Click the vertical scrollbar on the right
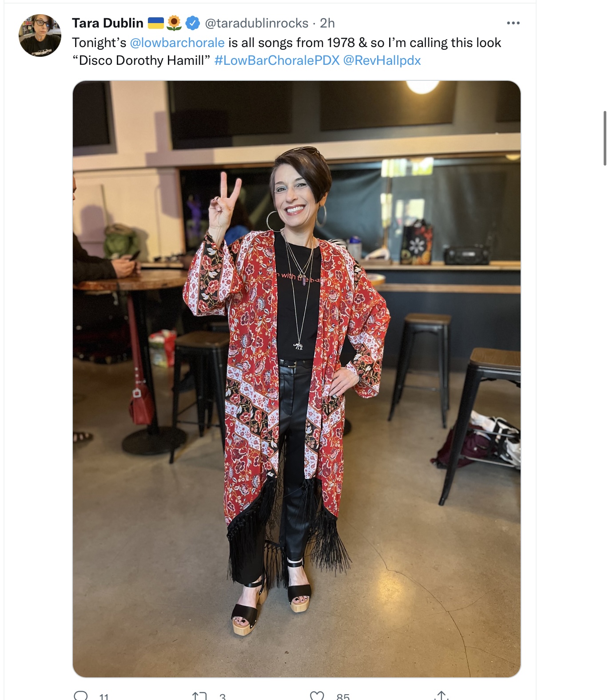 (x=605, y=138)
